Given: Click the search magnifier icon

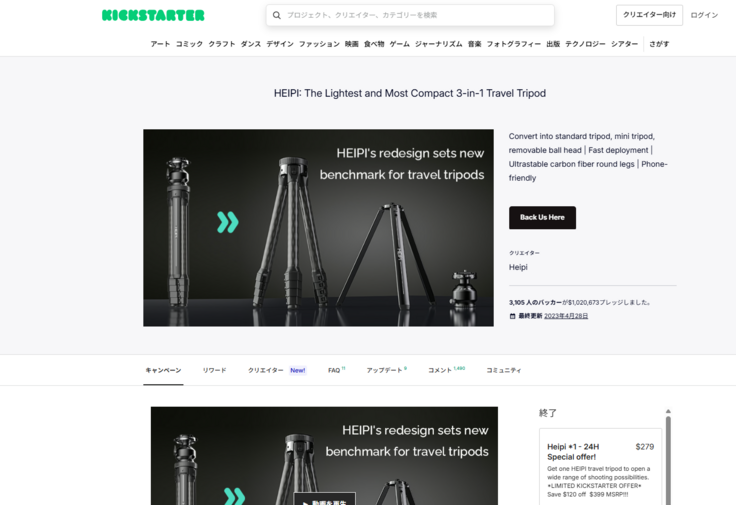Looking at the screenshot, I should tap(277, 15).
